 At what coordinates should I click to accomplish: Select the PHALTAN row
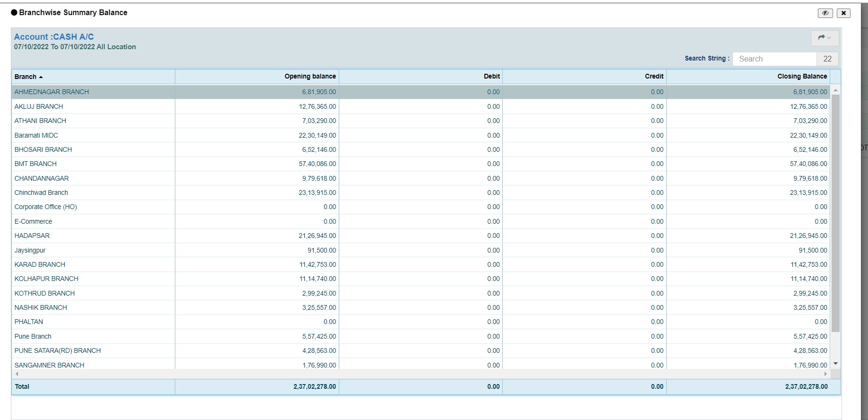[421, 322]
